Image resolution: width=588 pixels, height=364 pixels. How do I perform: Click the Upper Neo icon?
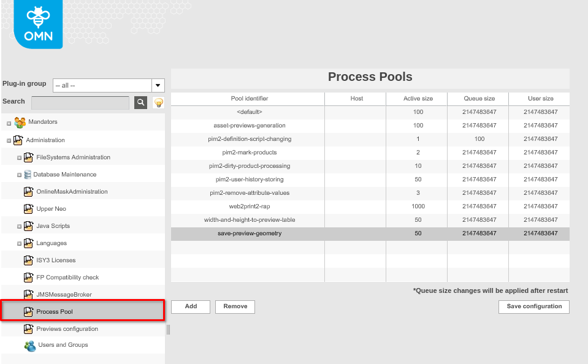[x=29, y=208]
